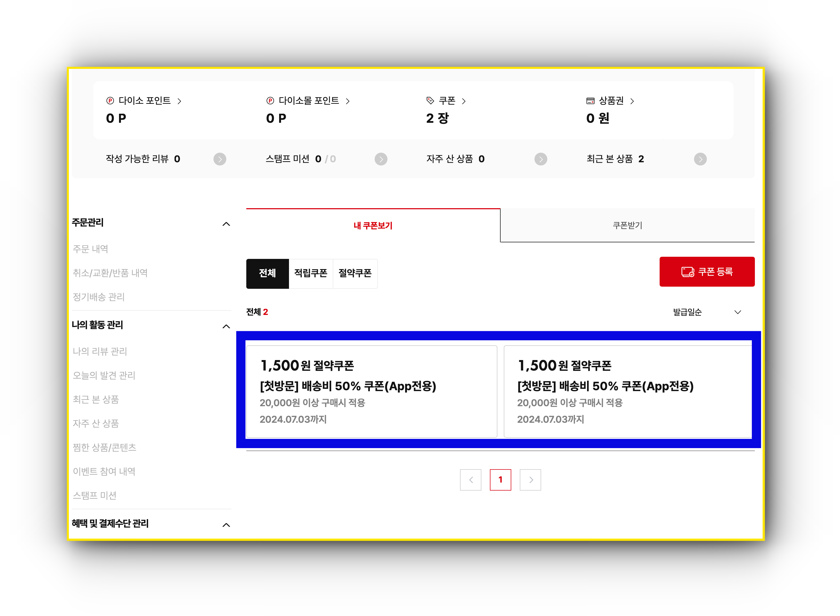The height and width of the screenshot is (616, 840).
Task: Collapse the 나의 활동 관리 section
Action: (x=226, y=326)
